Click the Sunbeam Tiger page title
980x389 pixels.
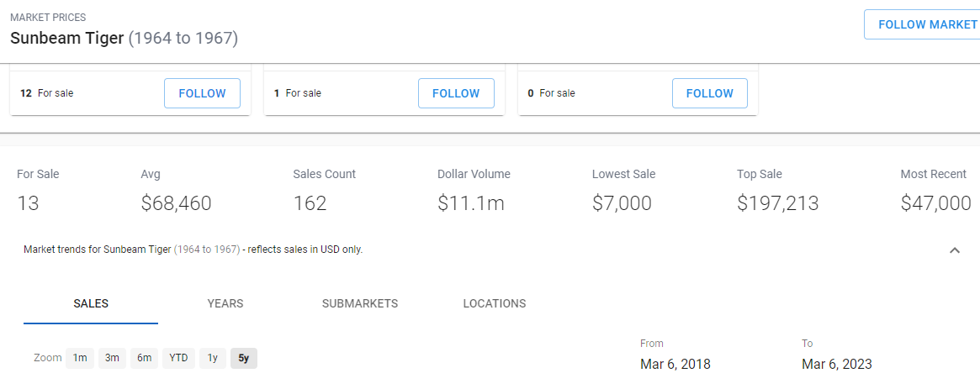click(x=124, y=38)
